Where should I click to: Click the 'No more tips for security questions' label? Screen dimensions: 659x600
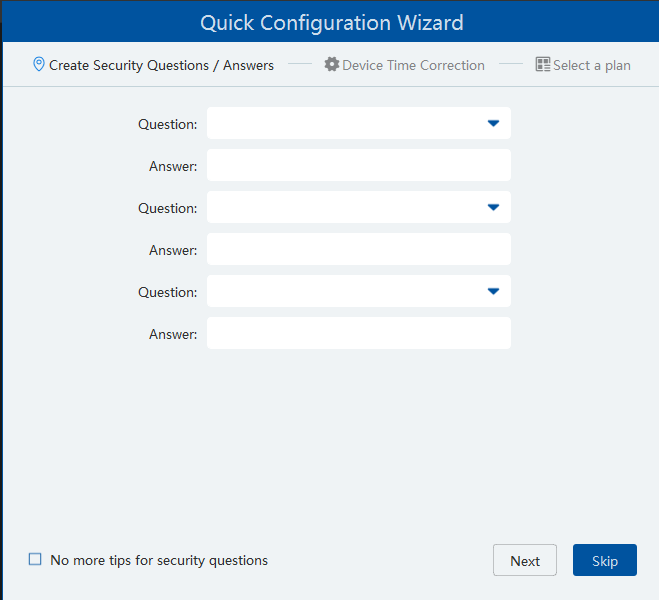point(159,560)
